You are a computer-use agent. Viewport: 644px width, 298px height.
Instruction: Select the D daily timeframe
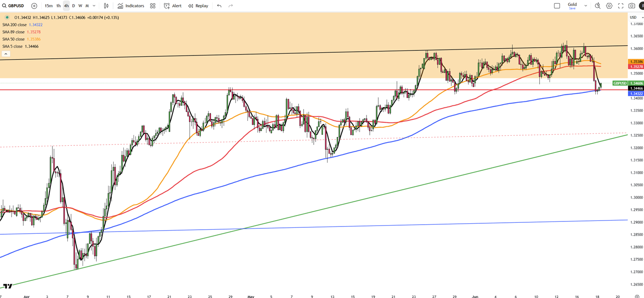click(73, 6)
